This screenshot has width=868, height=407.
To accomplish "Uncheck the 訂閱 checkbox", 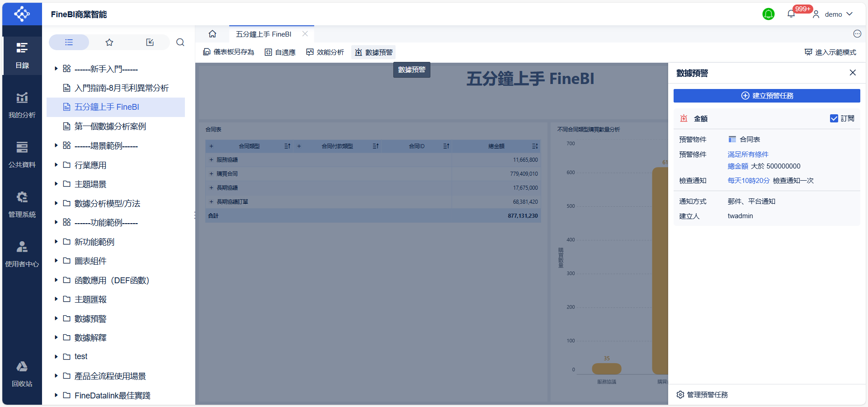I will tap(834, 118).
